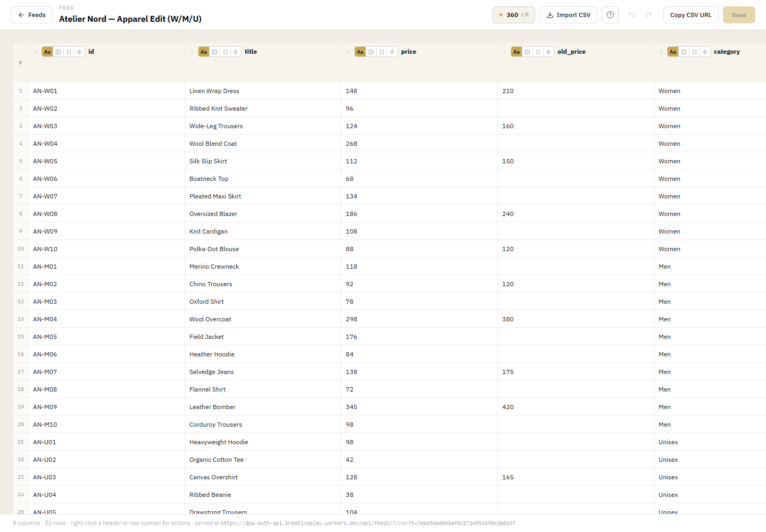The image size is (766, 532).
Task: Open the 360 CR credits badge
Action: [x=513, y=15]
